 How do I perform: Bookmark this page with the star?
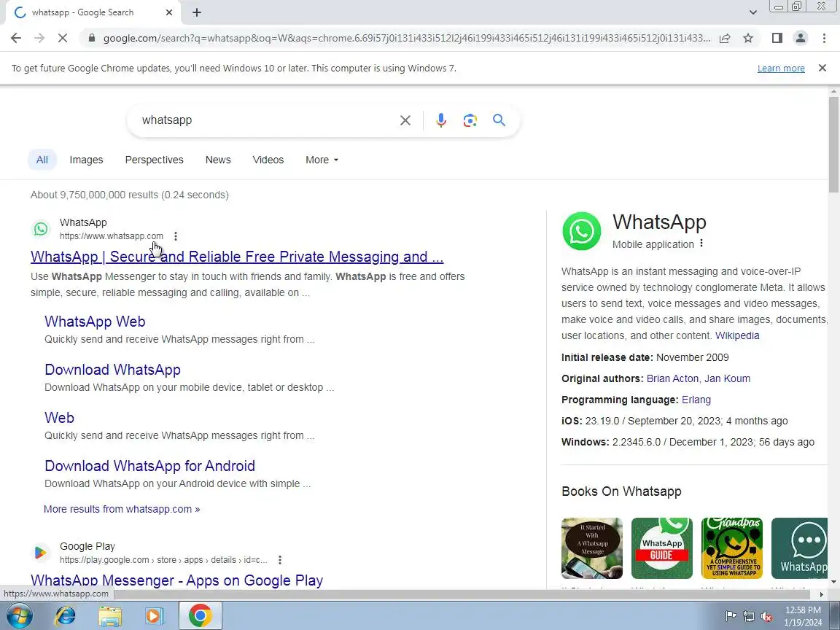pyautogui.click(x=748, y=38)
